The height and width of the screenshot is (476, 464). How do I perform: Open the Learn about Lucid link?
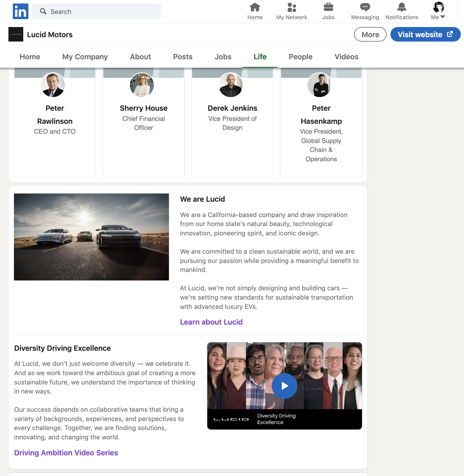point(211,322)
